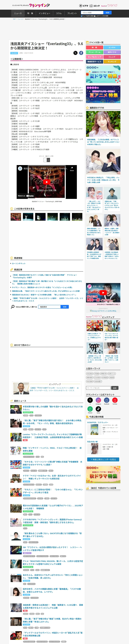
Task: Open the trend site logo in the header
Action: tap(109, 5)
